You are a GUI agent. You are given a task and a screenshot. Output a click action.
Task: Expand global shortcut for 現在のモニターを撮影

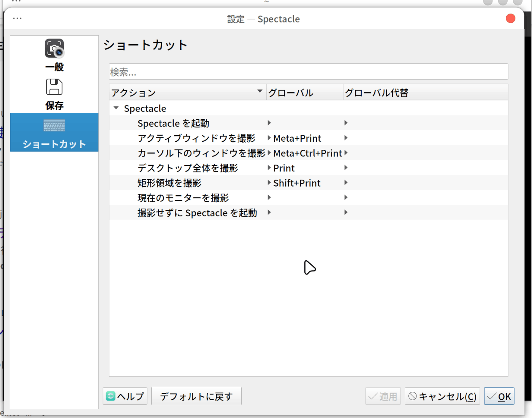coord(269,197)
